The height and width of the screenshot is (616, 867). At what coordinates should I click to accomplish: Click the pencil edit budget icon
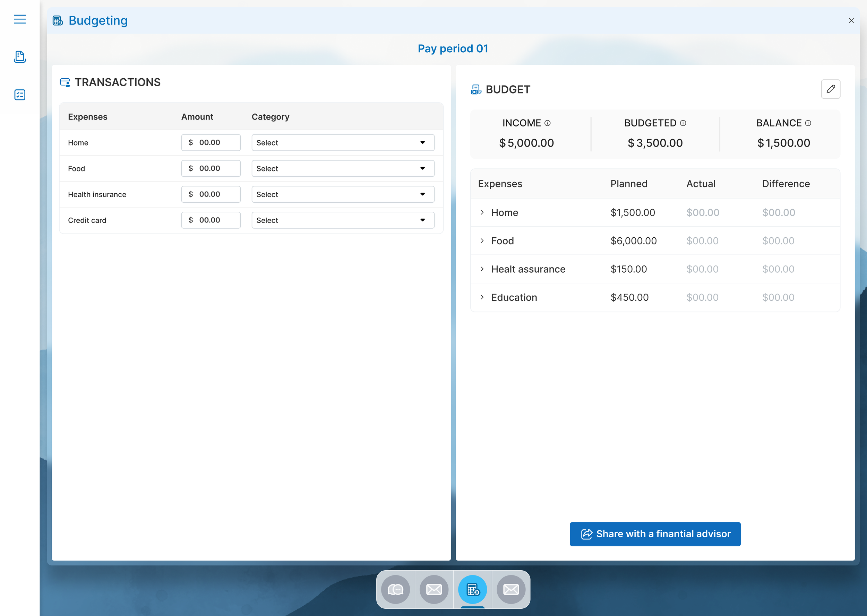(x=830, y=89)
